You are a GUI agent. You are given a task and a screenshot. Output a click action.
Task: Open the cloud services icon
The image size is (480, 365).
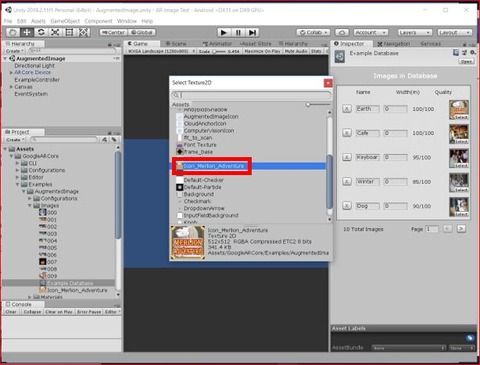click(x=342, y=32)
